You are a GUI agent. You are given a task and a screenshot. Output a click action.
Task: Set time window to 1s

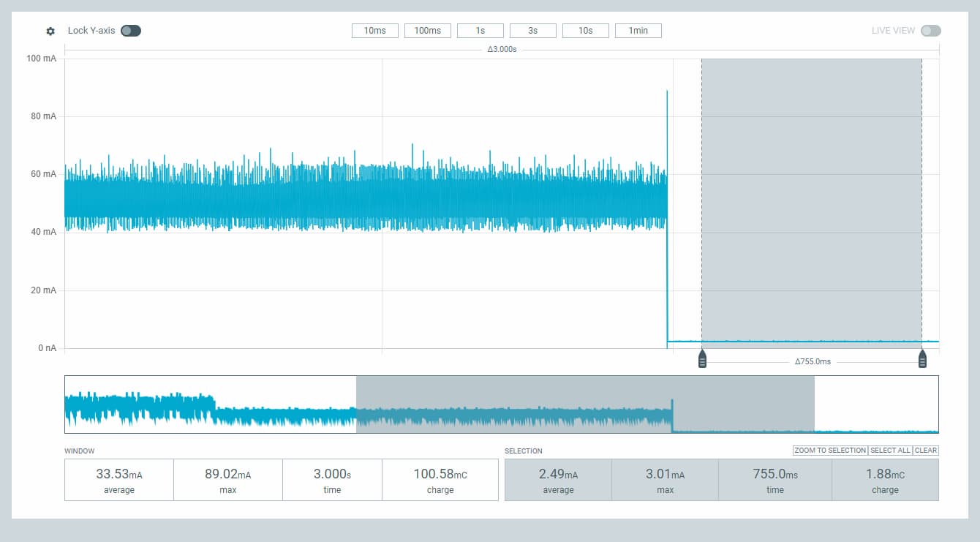pyautogui.click(x=480, y=31)
